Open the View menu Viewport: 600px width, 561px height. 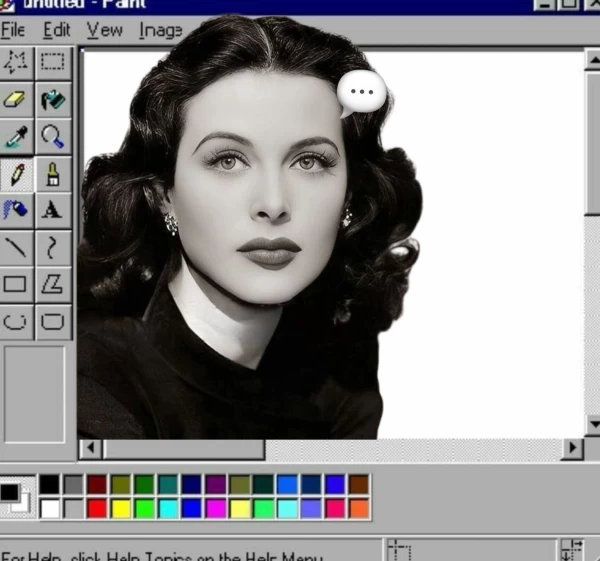tap(104, 30)
